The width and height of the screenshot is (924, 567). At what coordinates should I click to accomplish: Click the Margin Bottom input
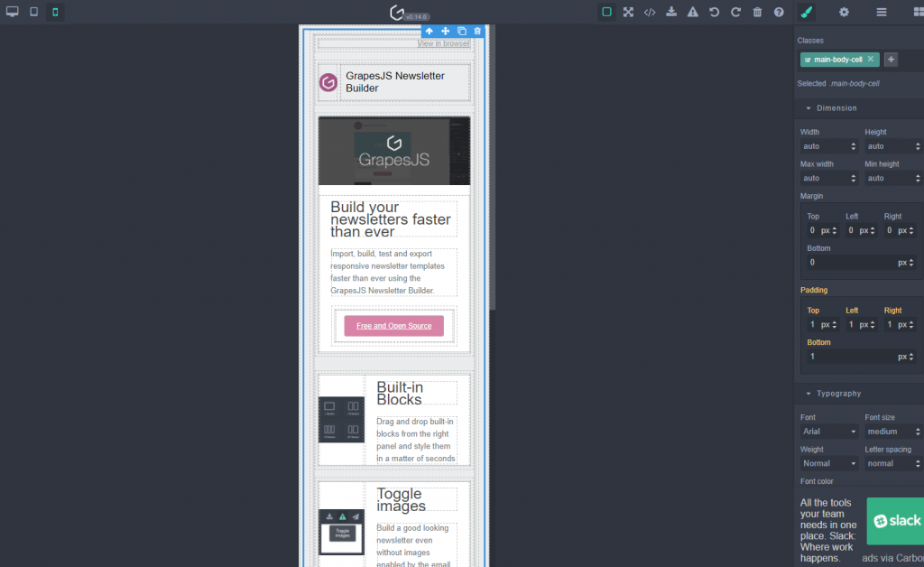click(851, 262)
